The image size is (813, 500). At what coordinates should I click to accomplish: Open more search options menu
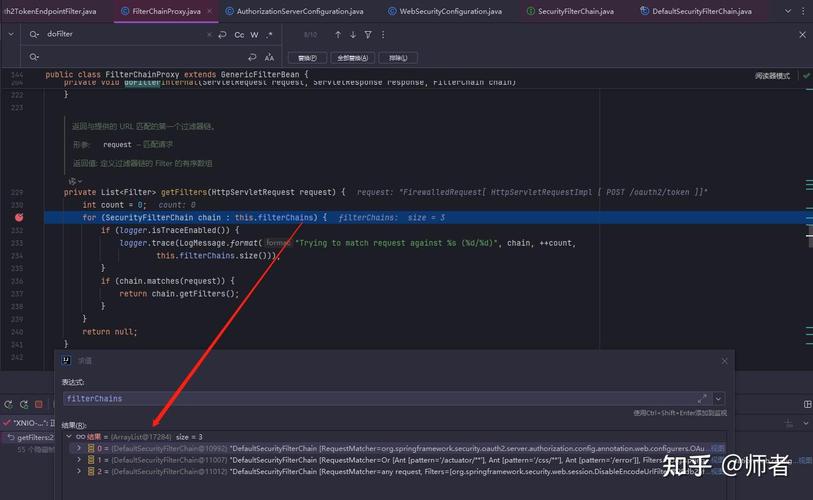pyautogui.click(x=383, y=35)
